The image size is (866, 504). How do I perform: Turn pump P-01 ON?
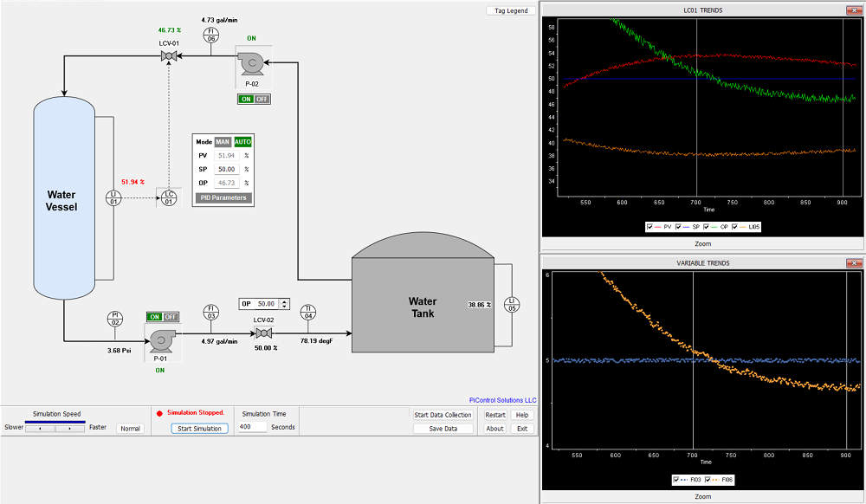tap(155, 317)
